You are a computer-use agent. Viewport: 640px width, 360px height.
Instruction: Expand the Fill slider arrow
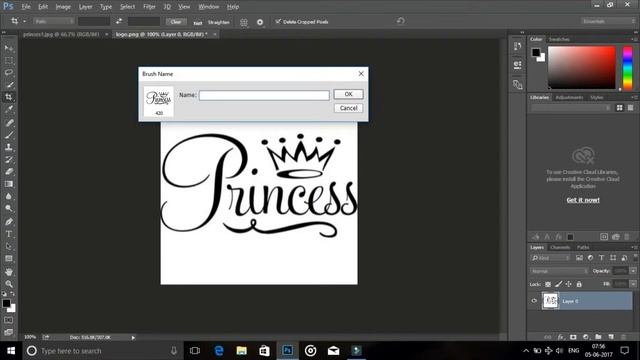[x=633, y=284]
